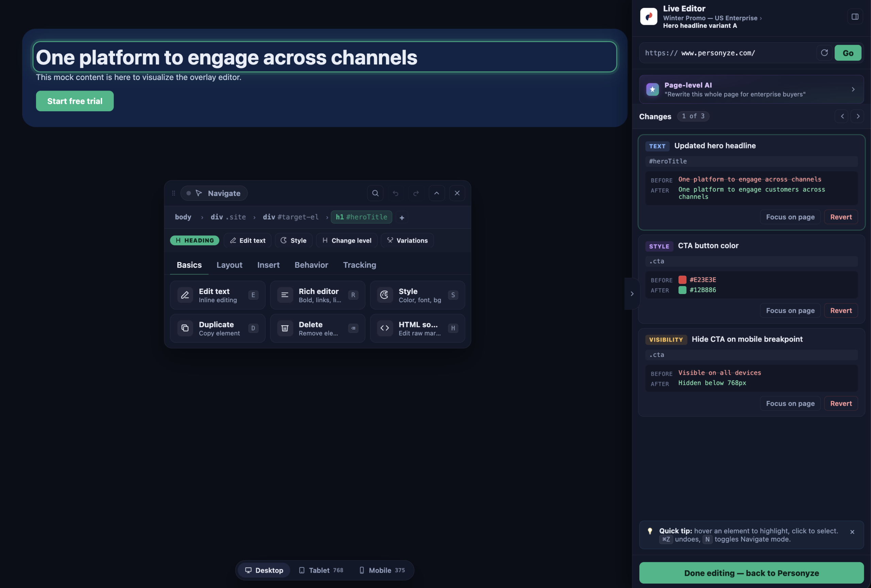Click the HEADING element type badge
Image resolution: width=871 pixels, height=588 pixels.
point(195,241)
